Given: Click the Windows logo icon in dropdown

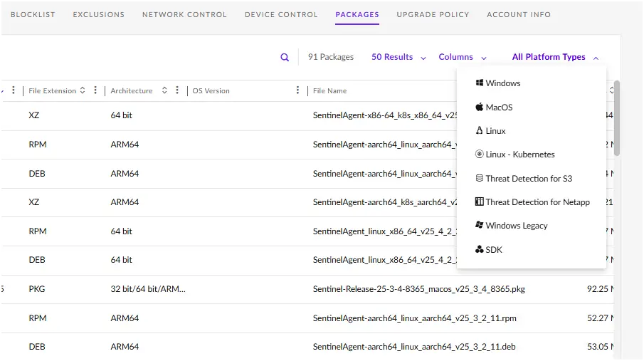Looking at the screenshot, I should pyautogui.click(x=480, y=83).
